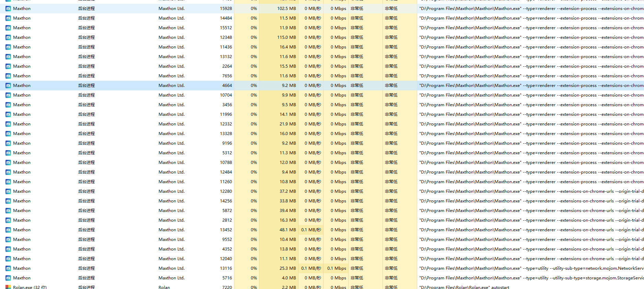Click Maxthon Ltd. publisher in PID 5872 row
644x289 pixels.
coord(171,211)
